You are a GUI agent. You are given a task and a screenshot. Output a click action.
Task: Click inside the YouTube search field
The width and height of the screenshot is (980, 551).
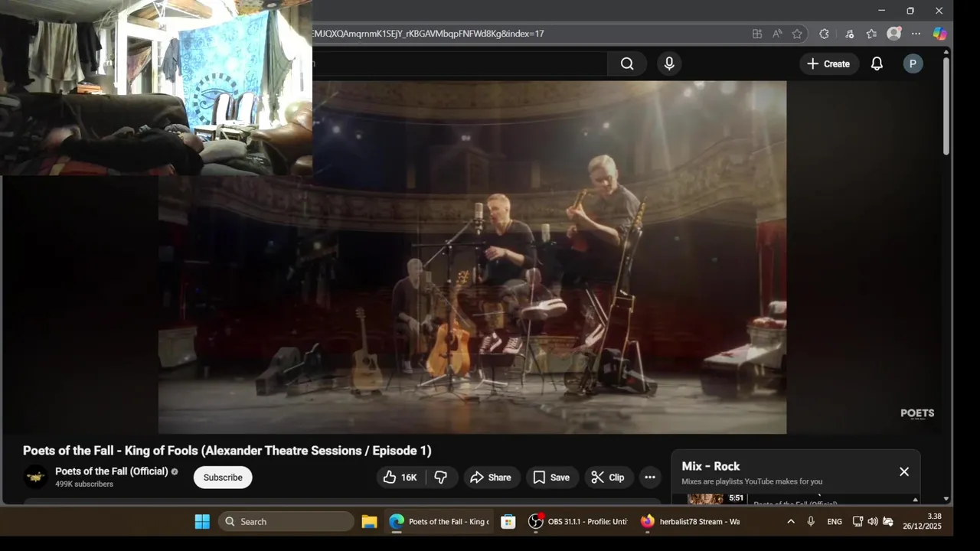click(x=459, y=64)
